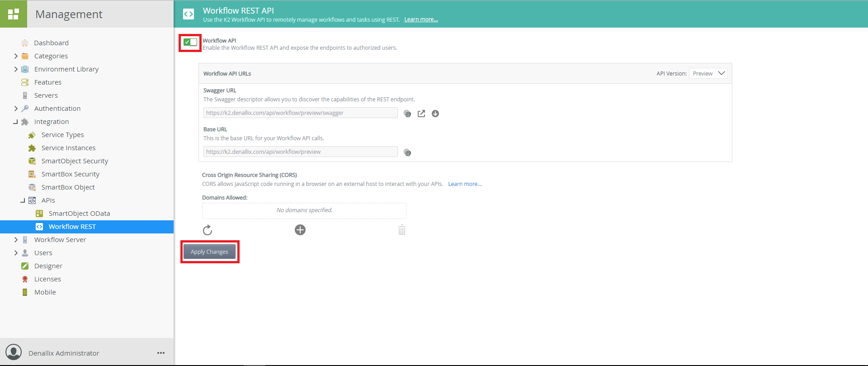The width and height of the screenshot is (868, 366).
Task: Open Swagger URL in new window icon
Action: tap(421, 114)
